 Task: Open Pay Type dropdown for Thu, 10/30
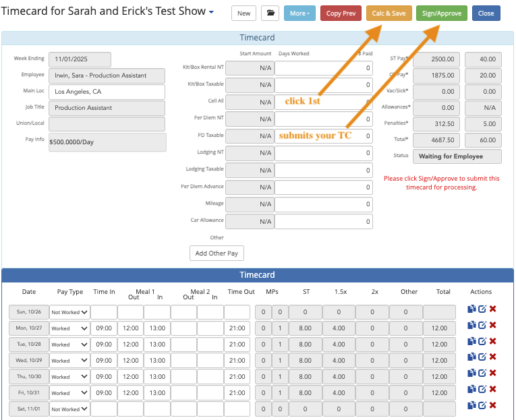(x=69, y=377)
